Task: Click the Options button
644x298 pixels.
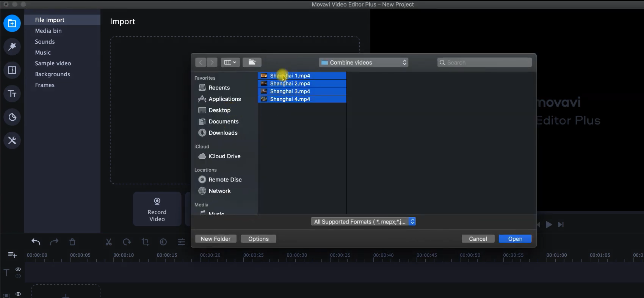Action: click(x=259, y=239)
